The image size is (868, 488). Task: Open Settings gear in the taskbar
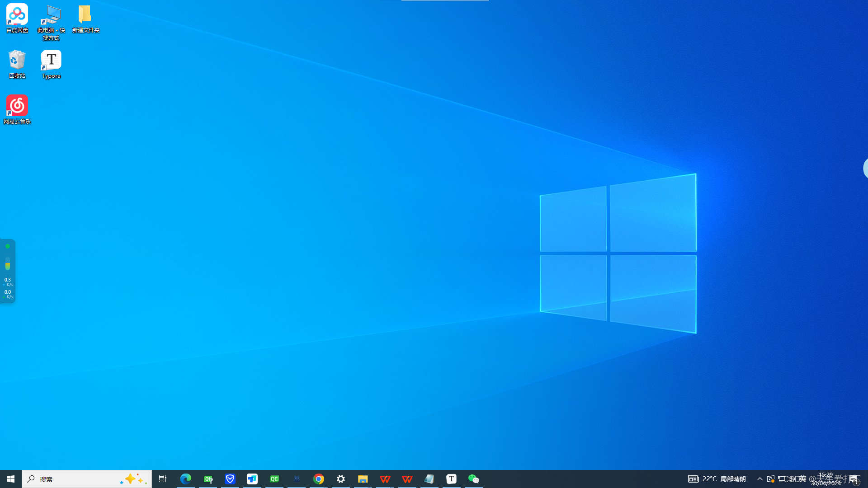[341, 479]
